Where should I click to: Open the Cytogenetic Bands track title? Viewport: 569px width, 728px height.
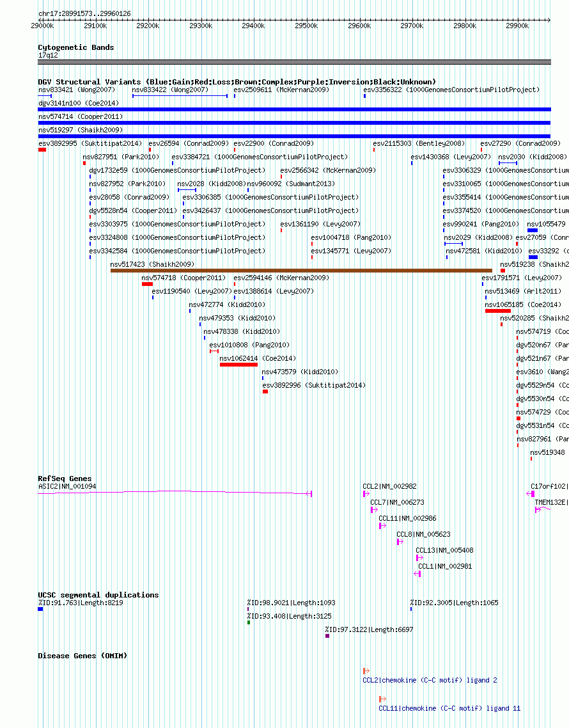(x=75, y=47)
